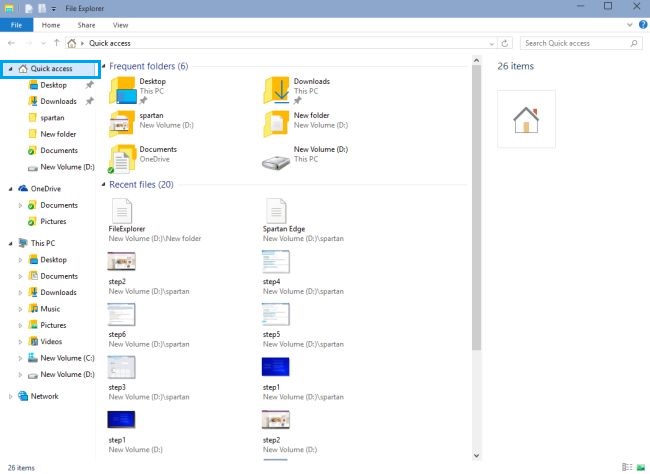Open the spartan frequent folder icon
This screenshot has width=650, height=474.
click(x=122, y=124)
